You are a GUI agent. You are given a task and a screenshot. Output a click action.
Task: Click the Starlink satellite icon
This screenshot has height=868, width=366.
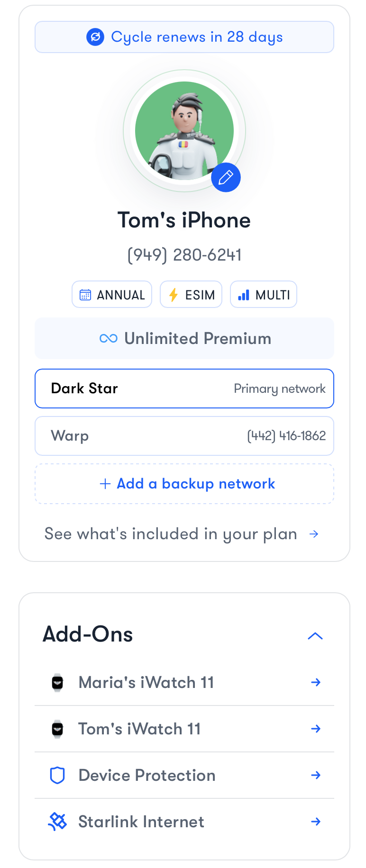57,822
